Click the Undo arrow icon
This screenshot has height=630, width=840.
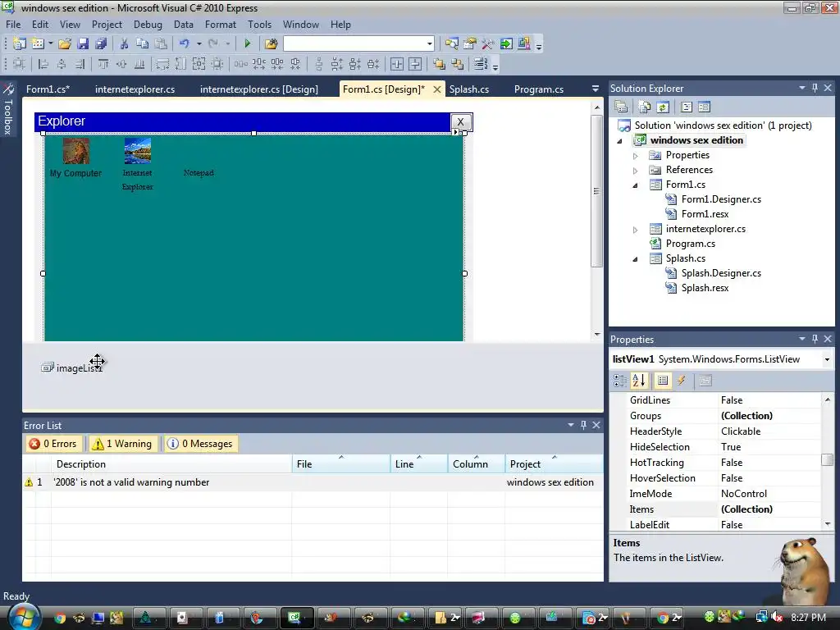[x=185, y=44]
